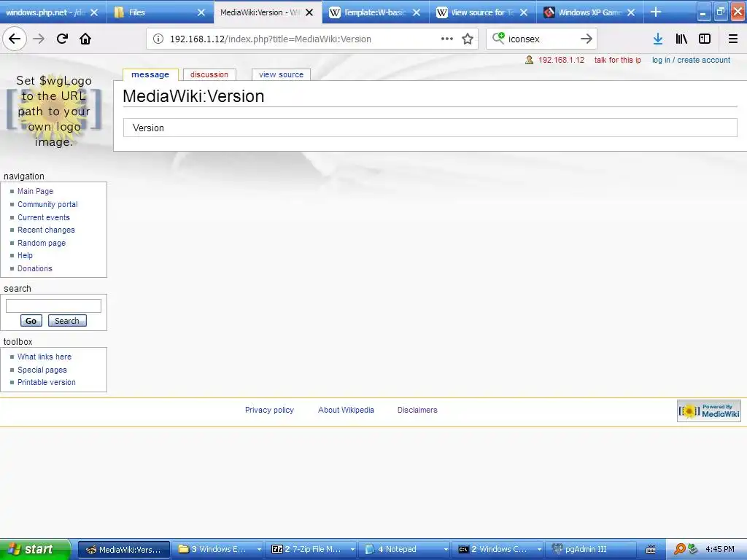
Task: Click the magnifier system tray icon
Action: [680, 549]
